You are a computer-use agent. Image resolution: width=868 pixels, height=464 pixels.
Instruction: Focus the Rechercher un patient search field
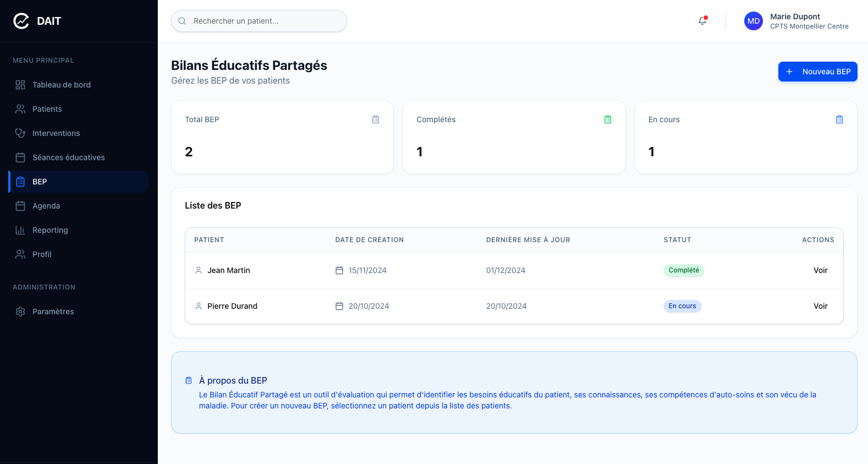point(264,21)
